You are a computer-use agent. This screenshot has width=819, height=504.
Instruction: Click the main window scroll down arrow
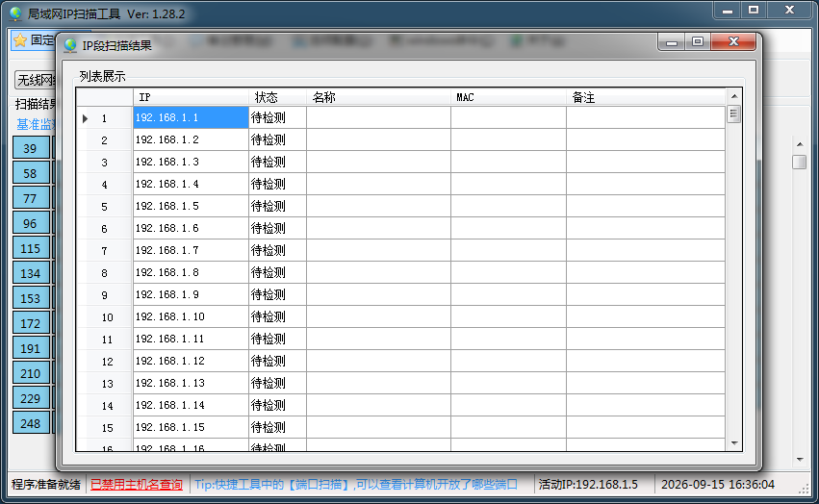800,460
